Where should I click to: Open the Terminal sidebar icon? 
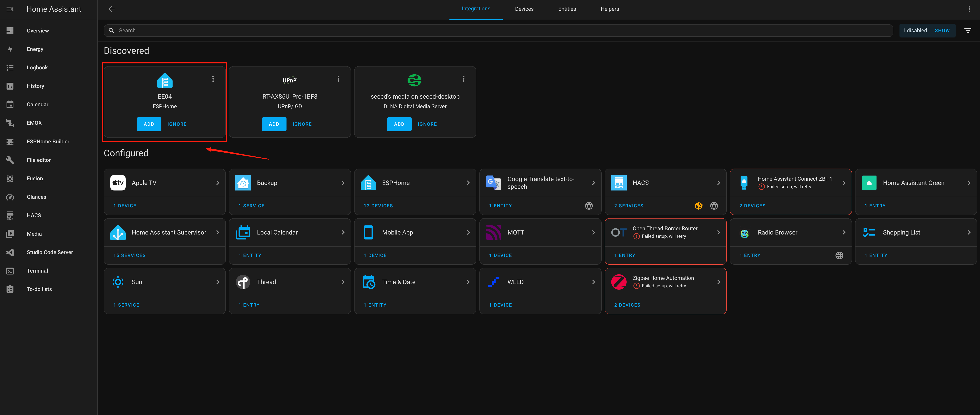click(10, 271)
